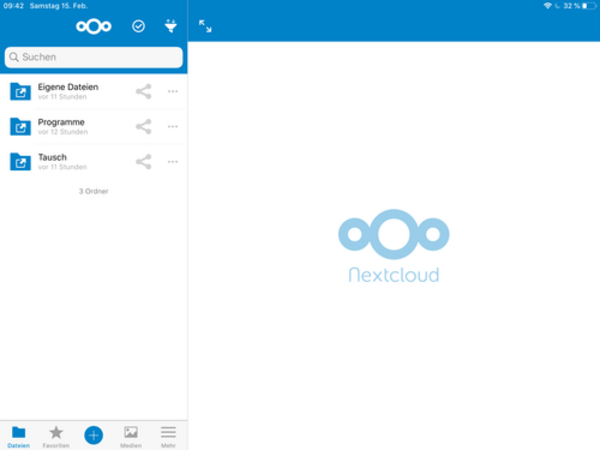
Task: Tap the Wi-Fi status icon
Action: tap(548, 6)
